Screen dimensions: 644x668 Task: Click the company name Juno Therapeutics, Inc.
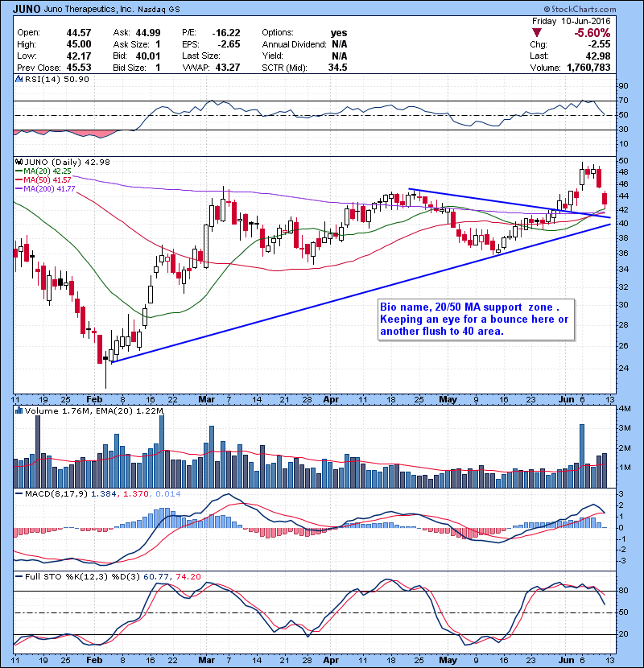tap(89, 9)
